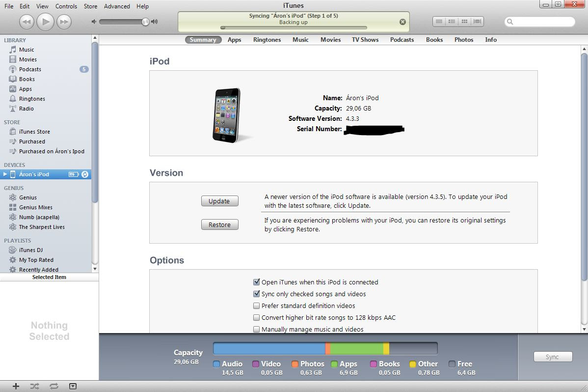Click the Restore button
Viewport: 588px width, 392px height.
click(x=219, y=224)
